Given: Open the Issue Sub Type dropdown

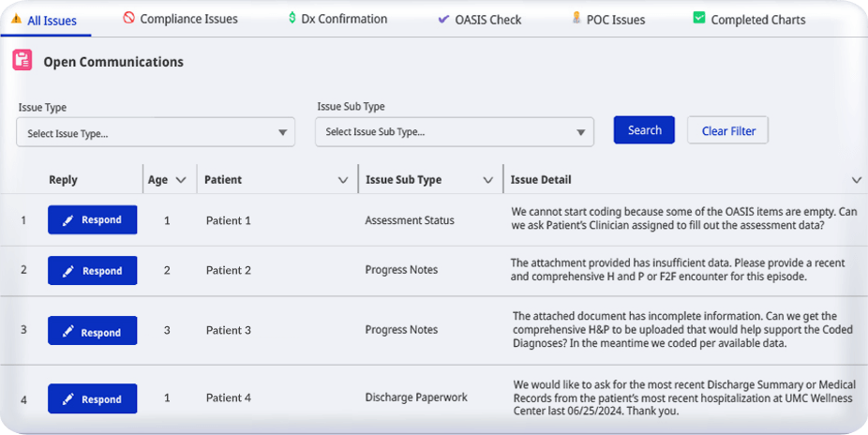Looking at the screenshot, I should click(454, 132).
